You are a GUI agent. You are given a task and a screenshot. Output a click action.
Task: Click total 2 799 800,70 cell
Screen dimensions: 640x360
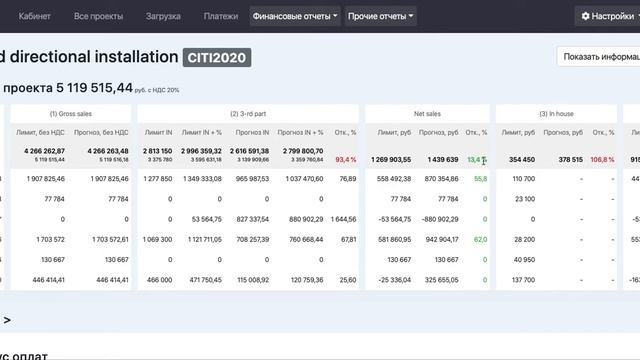pos(303,151)
